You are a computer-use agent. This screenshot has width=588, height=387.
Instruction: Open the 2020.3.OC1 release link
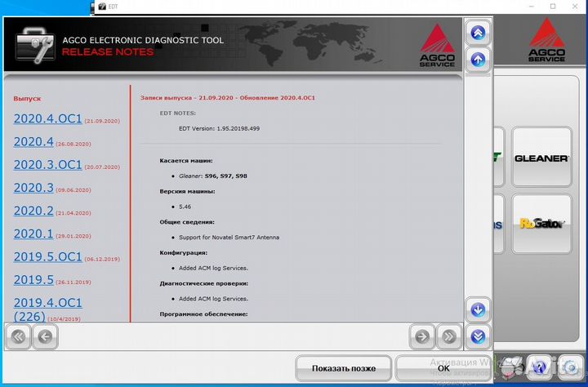coord(47,165)
